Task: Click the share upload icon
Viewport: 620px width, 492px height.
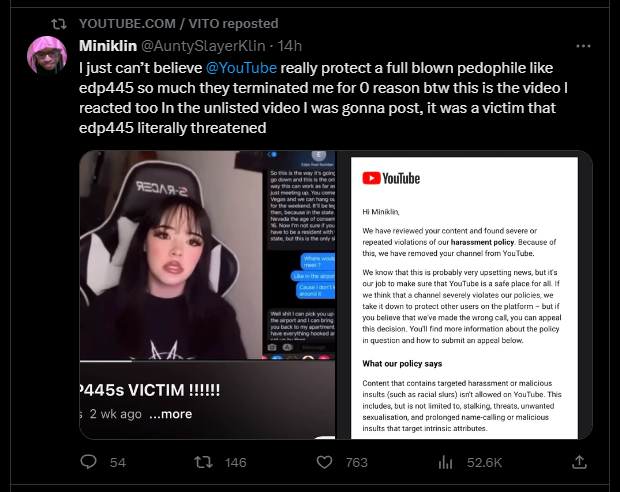Action: [x=579, y=462]
